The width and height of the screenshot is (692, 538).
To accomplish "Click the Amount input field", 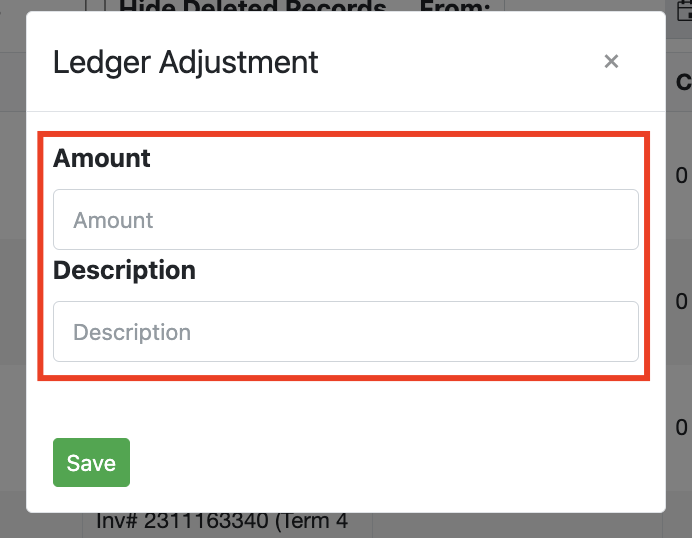I will coord(345,220).
